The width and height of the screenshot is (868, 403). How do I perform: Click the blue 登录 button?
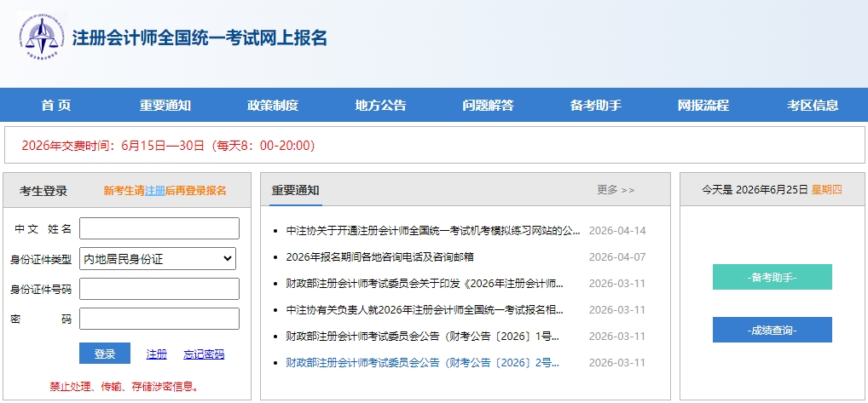(105, 354)
